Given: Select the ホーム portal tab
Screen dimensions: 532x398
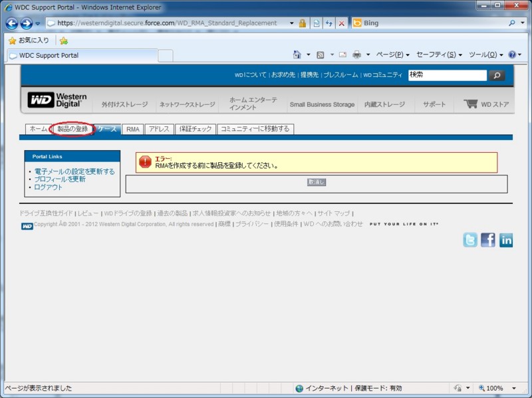Looking at the screenshot, I should (39, 129).
